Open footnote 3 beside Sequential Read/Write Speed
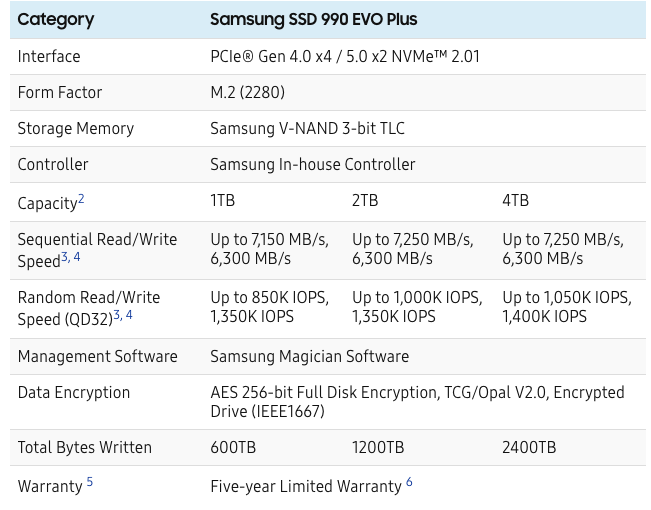 click(x=65, y=257)
